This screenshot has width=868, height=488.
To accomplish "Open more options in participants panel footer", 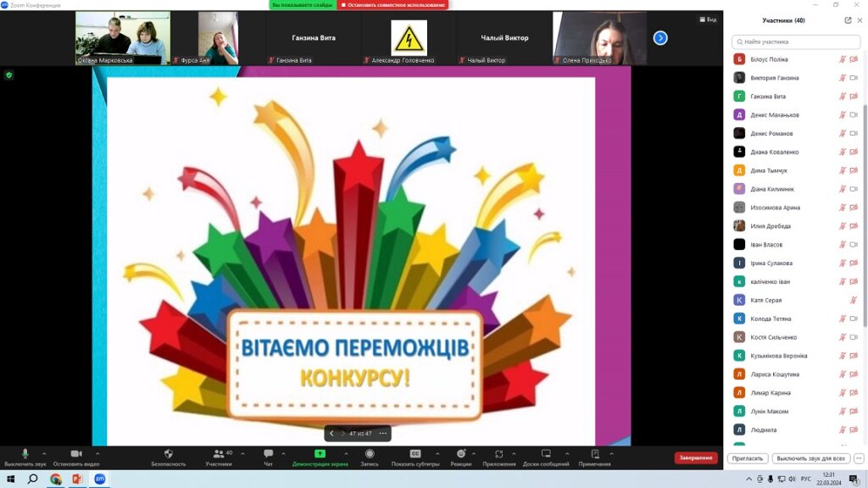I will [859, 458].
